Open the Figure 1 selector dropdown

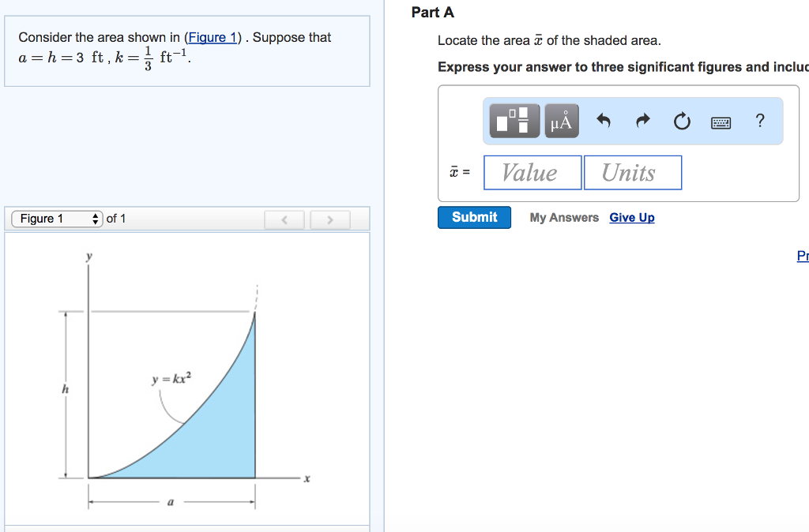click(58, 219)
